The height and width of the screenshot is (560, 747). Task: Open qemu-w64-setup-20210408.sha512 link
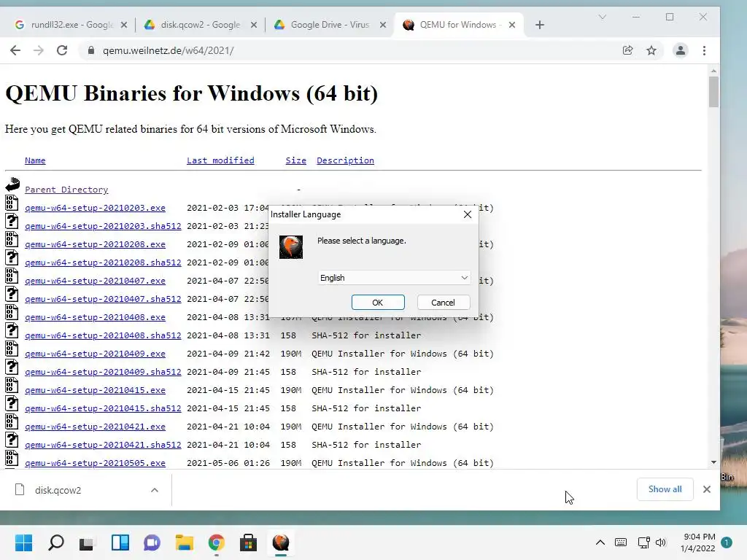point(103,335)
